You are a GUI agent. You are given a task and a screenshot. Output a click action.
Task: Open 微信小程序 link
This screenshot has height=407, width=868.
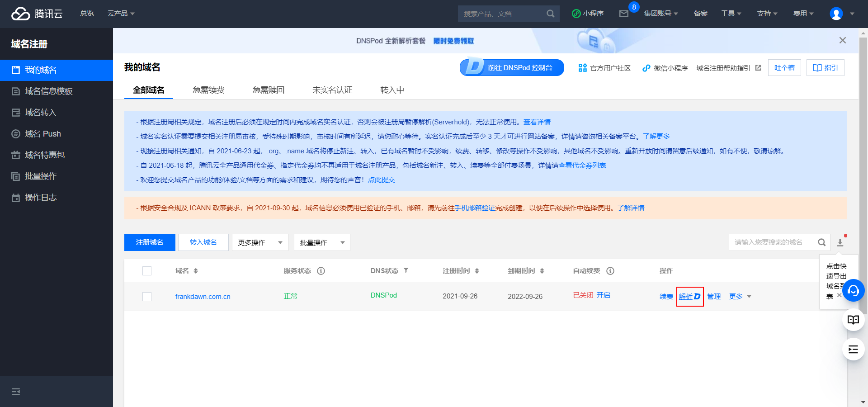pyautogui.click(x=665, y=68)
